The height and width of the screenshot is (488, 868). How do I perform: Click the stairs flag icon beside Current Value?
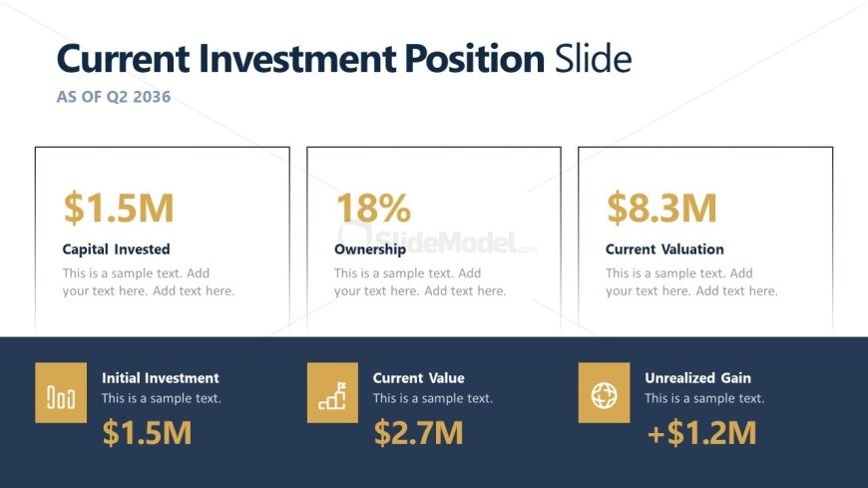(x=332, y=393)
